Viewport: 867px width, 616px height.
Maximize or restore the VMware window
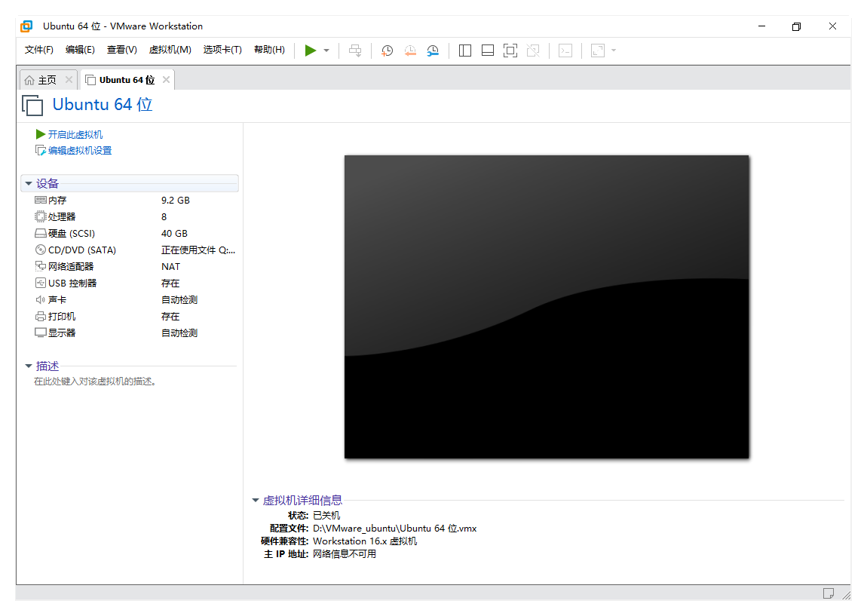click(796, 26)
